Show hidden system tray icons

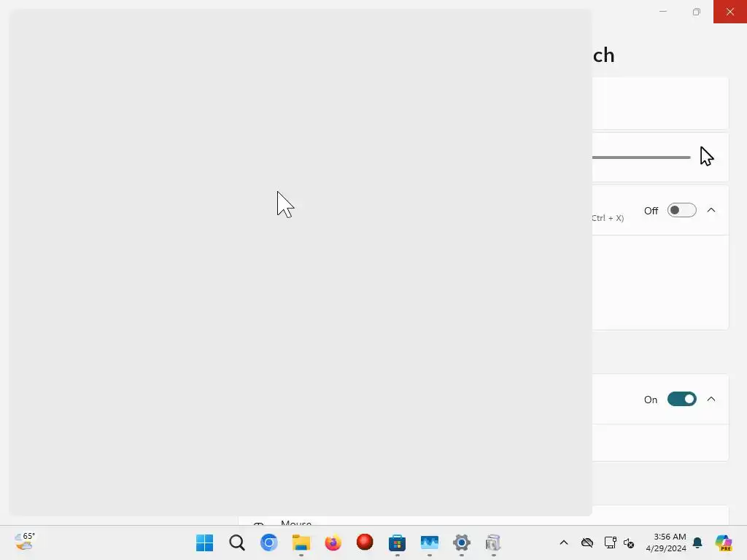point(564,542)
